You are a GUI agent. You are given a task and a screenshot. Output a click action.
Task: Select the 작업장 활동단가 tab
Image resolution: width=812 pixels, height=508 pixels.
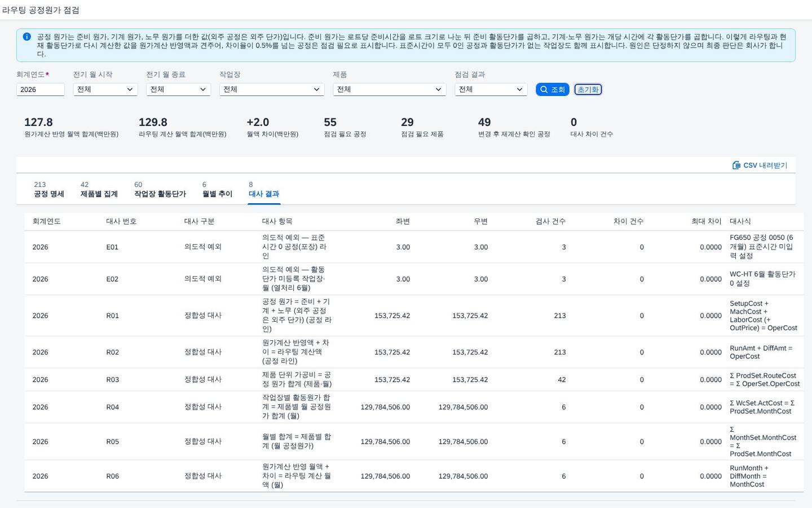coord(160,190)
